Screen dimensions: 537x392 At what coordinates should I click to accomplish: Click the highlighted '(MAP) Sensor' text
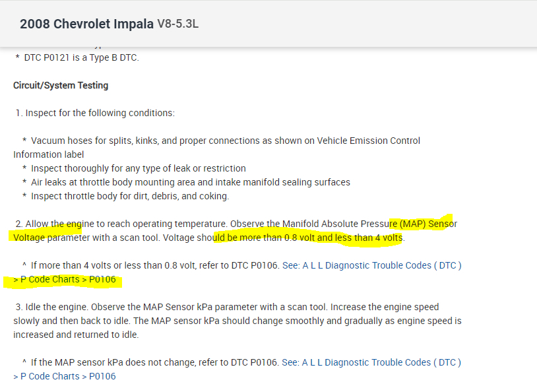(427, 224)
